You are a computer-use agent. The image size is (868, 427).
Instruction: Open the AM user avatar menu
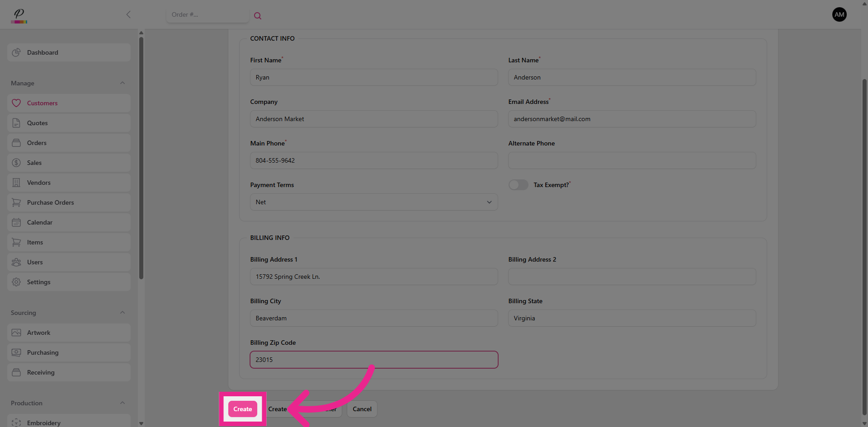(x=839, y=14)
